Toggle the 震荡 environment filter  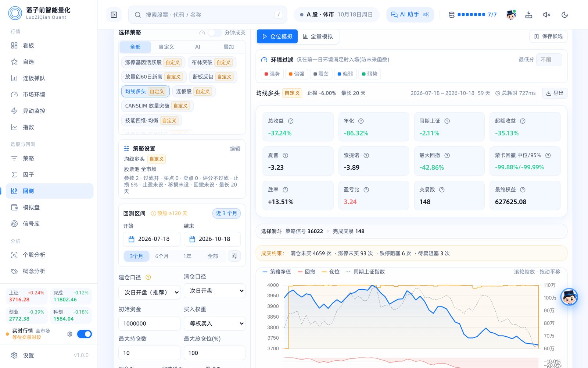(x=321, y=74)
